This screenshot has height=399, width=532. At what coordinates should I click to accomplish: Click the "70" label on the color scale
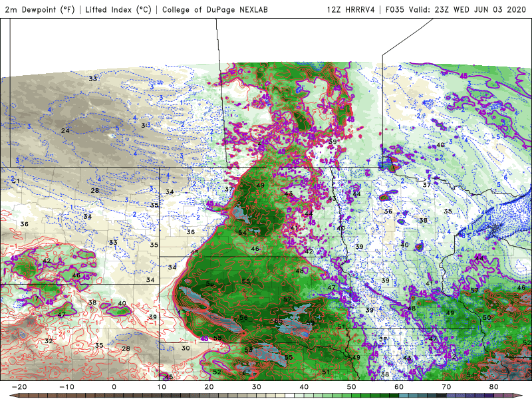(x=446, y=387)
